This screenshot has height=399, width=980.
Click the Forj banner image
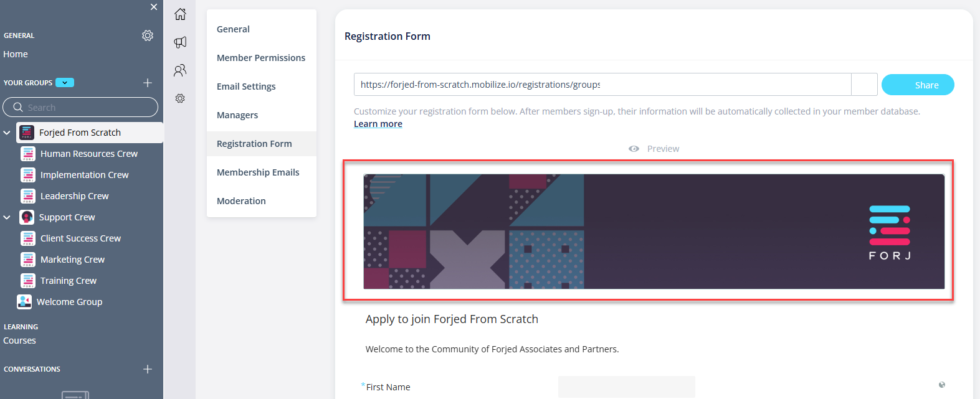pos(654,232)
